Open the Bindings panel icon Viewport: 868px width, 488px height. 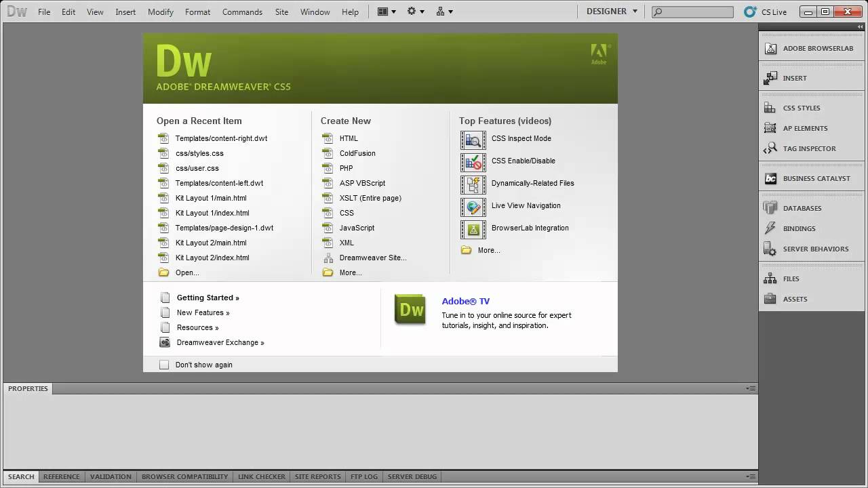[770, 228]
